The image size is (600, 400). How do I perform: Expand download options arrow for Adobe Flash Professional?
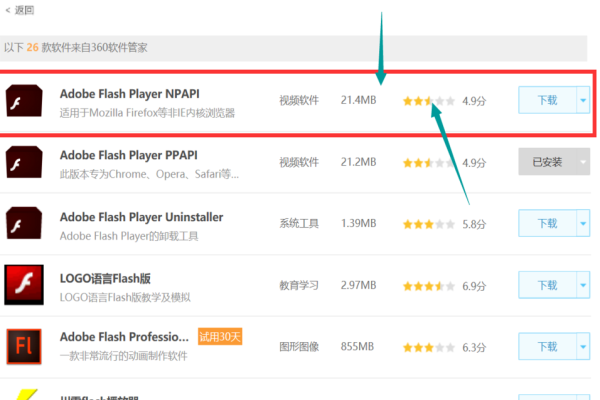coord(583,347)
